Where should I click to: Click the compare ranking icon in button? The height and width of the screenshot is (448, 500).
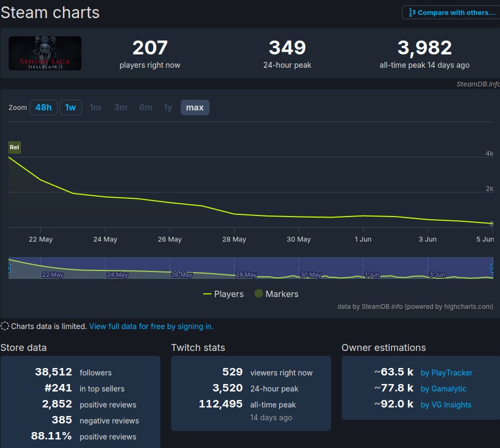point(412,12)
